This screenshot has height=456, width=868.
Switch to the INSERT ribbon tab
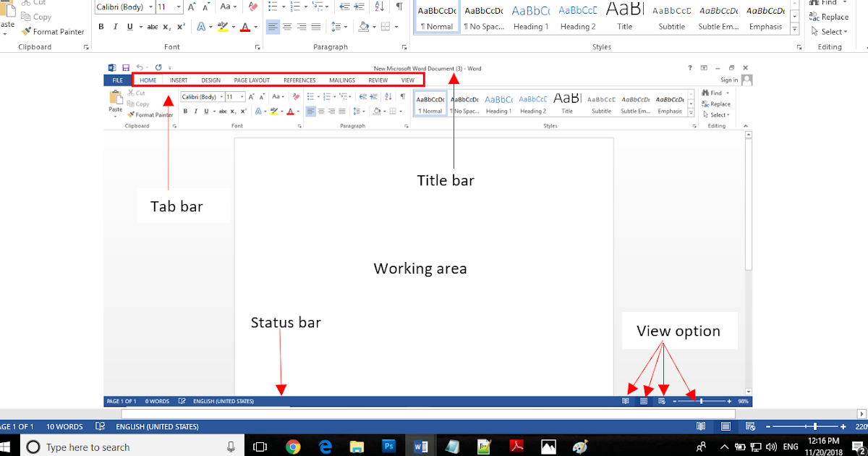click(x=179, y=80)
